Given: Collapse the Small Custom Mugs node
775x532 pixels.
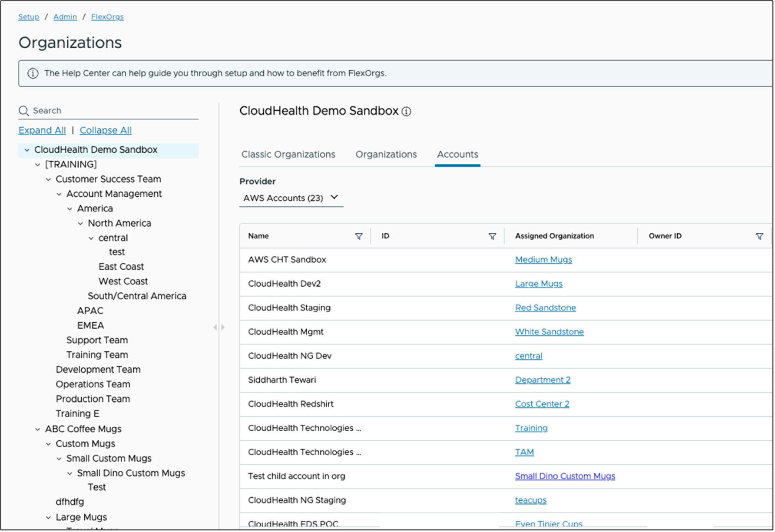Looking at the screenshot, I should (x=59, y=459).
